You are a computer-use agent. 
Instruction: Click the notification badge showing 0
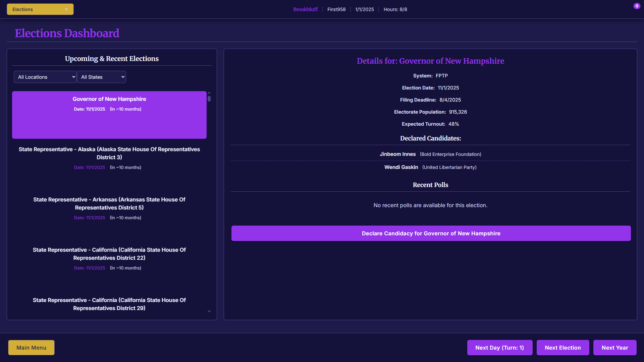637,6
